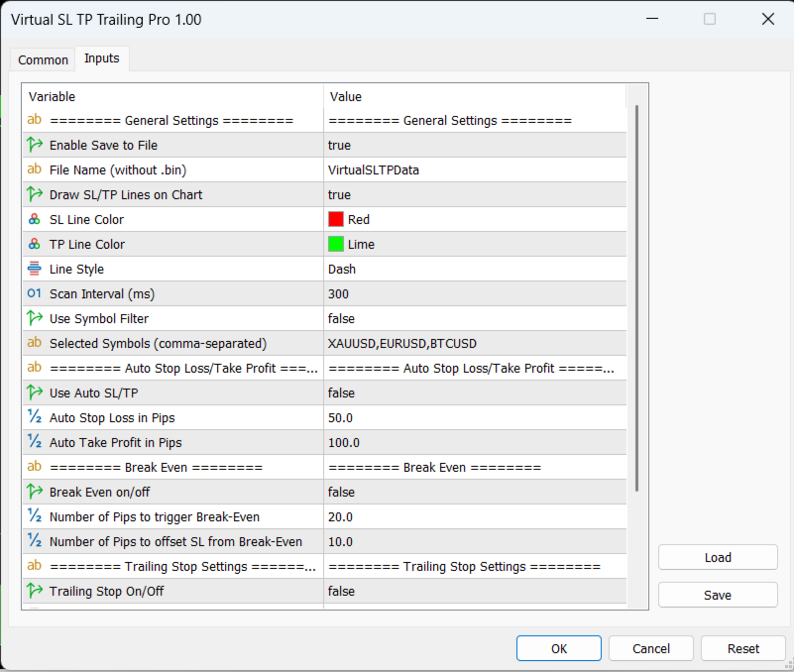Viewport: 794px width, 672px height.
Task: Select the 'Selected Symbols (comma-separated)' label
Action: (x=158, y=343)
